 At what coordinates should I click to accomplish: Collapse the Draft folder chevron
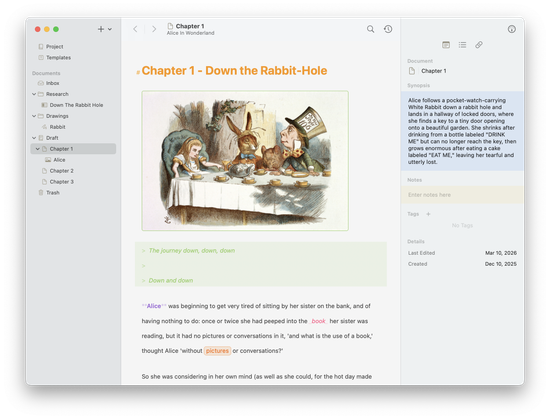(34, 138)
